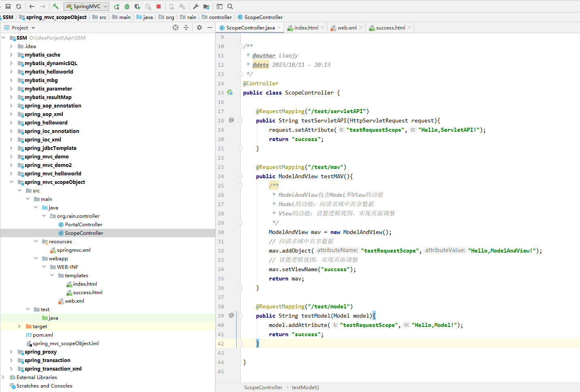Expand External Libraries node
This screenshot has height=392, width=580.
[x=3, y=377]
